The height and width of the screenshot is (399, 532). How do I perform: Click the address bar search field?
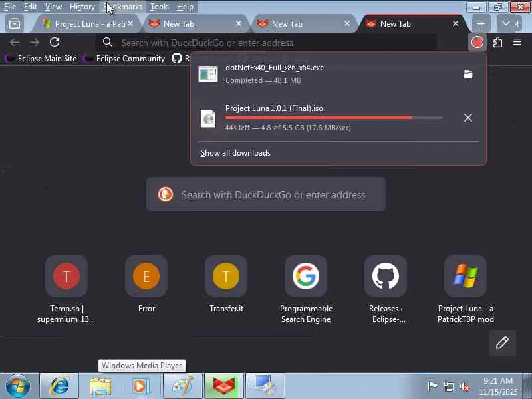266,43
